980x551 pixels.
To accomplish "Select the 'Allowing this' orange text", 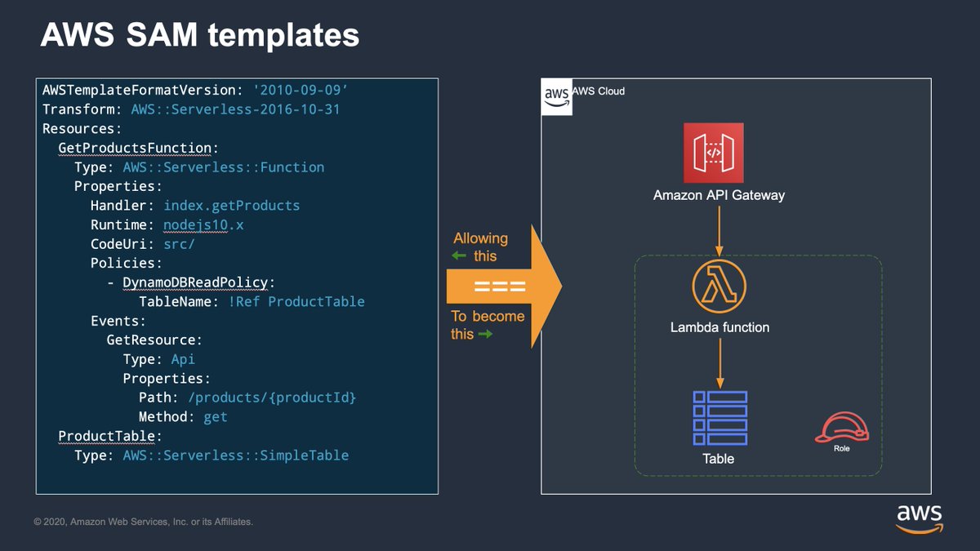I will click(x=481, y=247).
